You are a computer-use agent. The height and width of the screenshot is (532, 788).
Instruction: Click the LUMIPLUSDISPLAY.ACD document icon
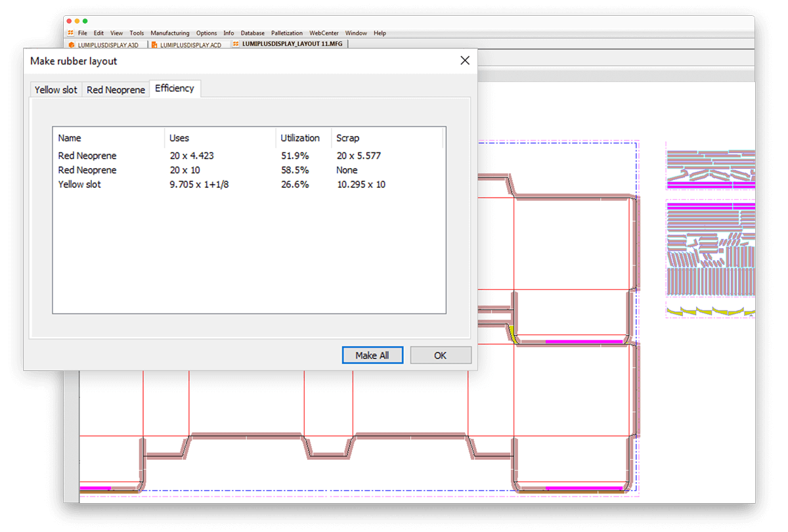[154, 45]
